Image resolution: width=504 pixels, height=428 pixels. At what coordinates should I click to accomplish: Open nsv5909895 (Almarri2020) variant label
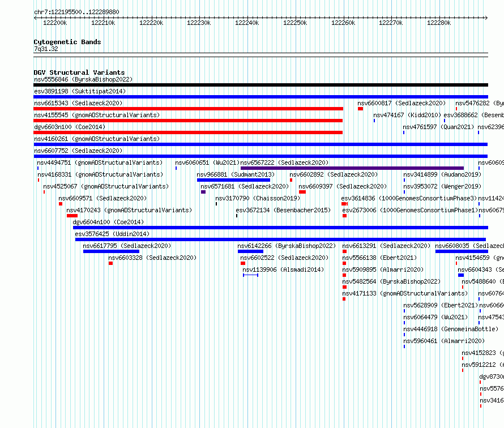tap(383, 269)
